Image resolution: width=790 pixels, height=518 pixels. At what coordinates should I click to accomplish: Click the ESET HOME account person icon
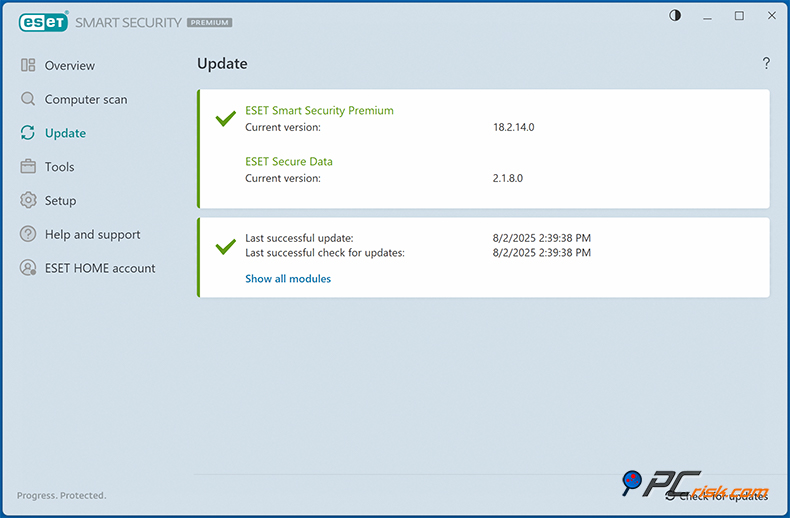[x=28, y=268]
